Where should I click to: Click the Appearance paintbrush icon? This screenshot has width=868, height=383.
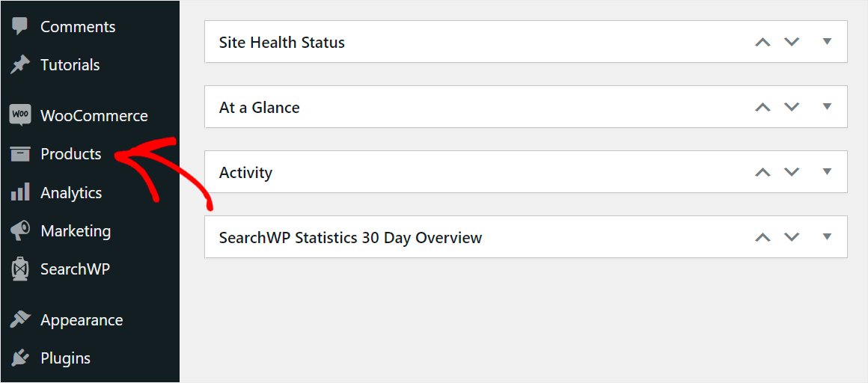(x=20, y=320)
